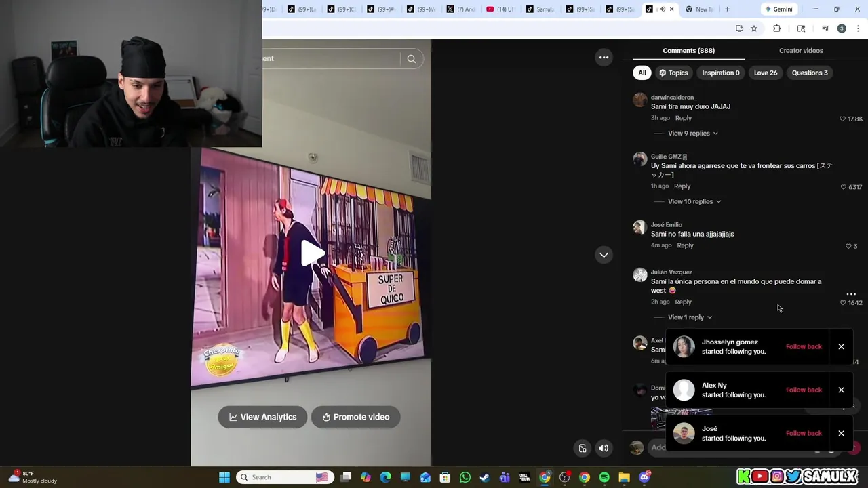Open Julián Vazquez profile avatar
868x488 pixels.
[x=639, y=274]
